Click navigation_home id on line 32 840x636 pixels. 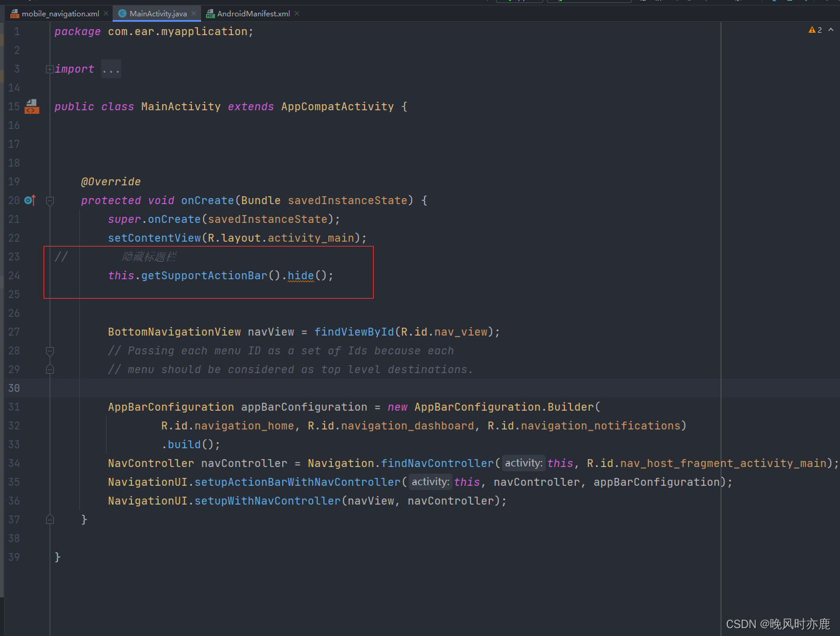click(244, 426)
